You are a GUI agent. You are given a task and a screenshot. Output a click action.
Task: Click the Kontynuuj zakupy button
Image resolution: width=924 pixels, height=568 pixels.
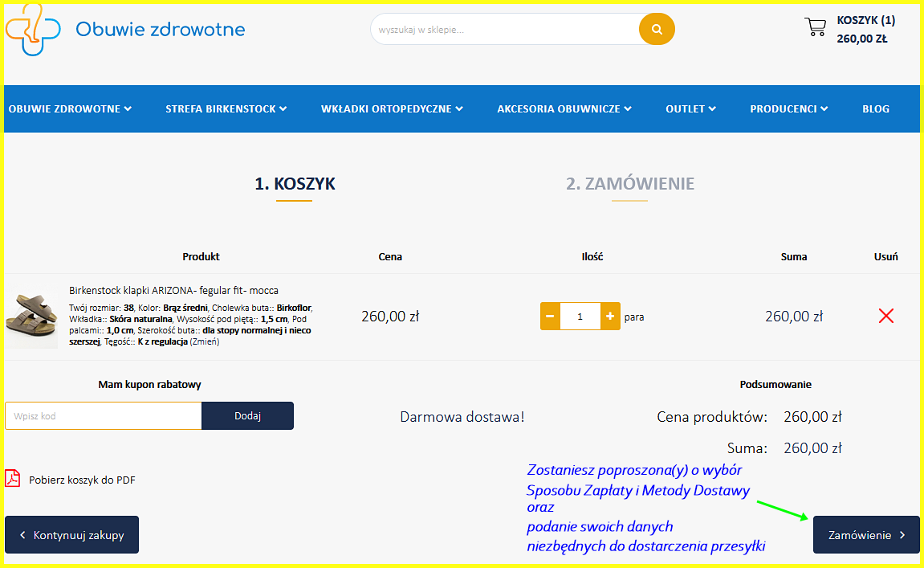point(72,535)
